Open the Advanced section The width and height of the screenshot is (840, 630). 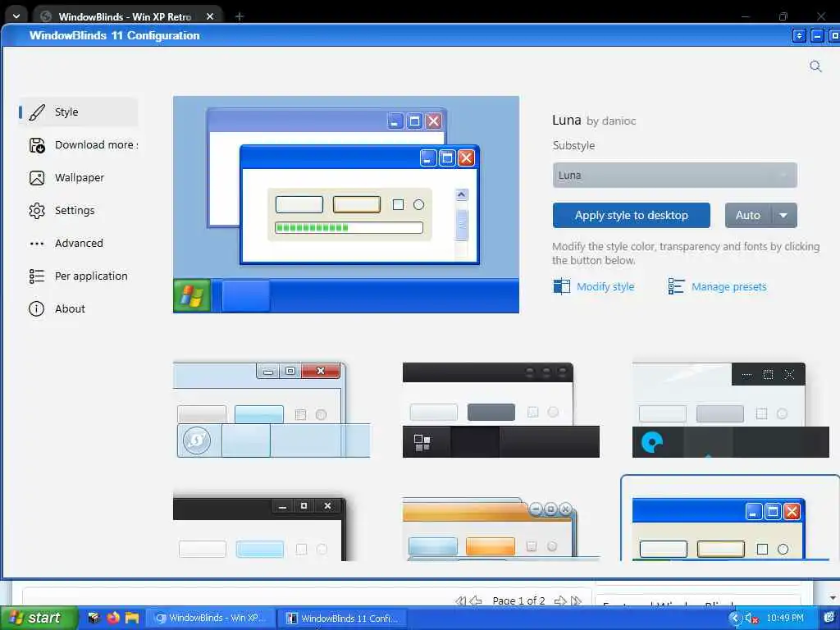click(x=78, y=243)
